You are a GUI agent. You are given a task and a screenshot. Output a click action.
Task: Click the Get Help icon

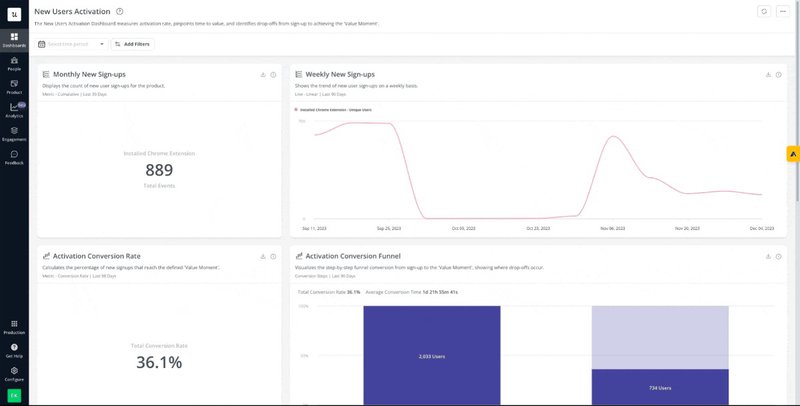click(14, 349)
